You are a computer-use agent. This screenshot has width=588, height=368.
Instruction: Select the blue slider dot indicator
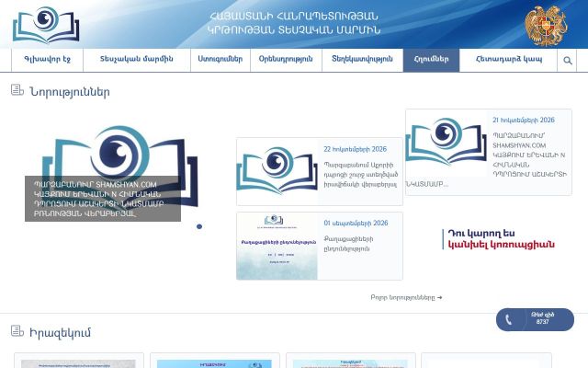[x=199, y=226]
